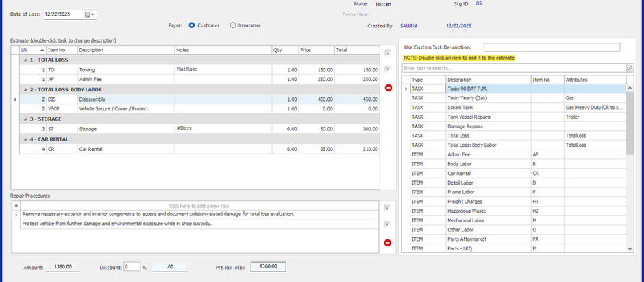Click the red delete icon for Repair Procedures
The width and height of the screenshot is (644, 282).
[x=388, y=243]
